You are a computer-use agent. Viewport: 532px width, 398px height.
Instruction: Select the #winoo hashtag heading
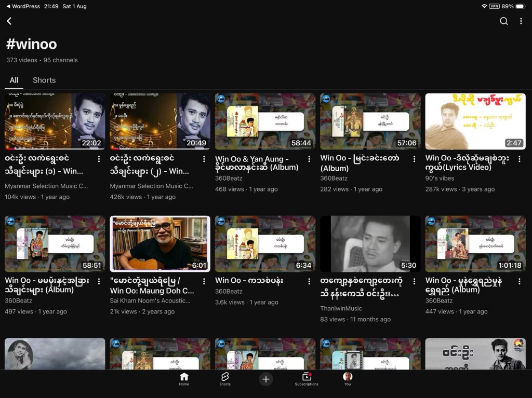click(x=32, y=44)
